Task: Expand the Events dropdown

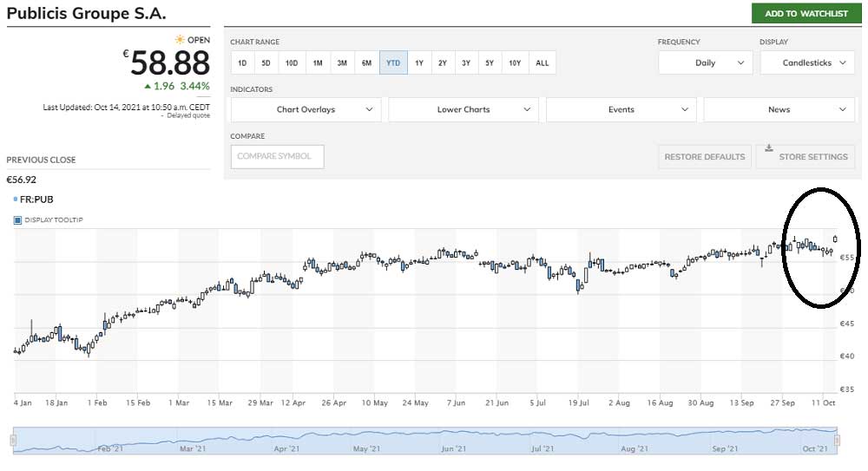Action: [621, 109]
